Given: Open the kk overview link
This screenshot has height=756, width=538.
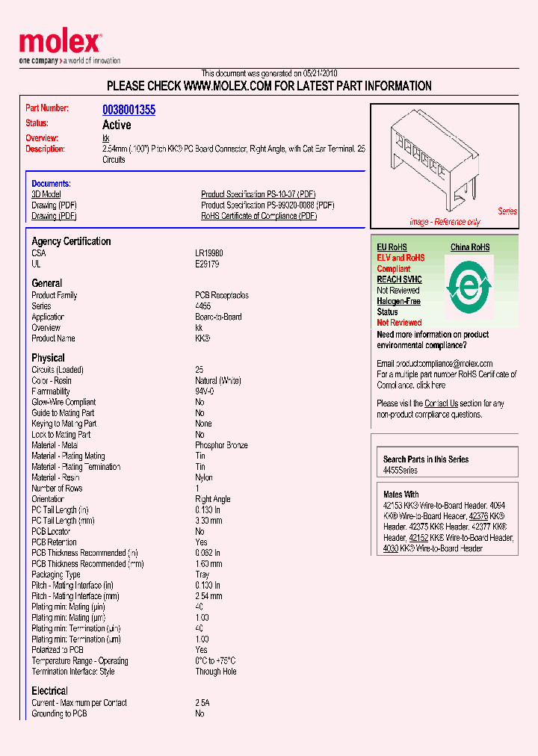Looking at the screenshot, I should (x=105, y=138).
